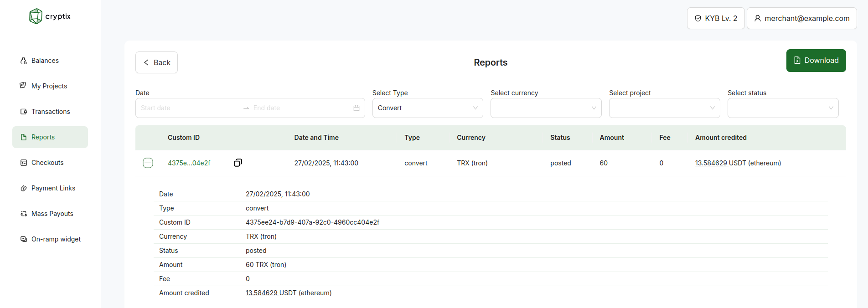Image resolution: width=868 pixels, height=308 pixels.
Task: Click the Balances sidebar icon
Action: (x=24, y=61)
